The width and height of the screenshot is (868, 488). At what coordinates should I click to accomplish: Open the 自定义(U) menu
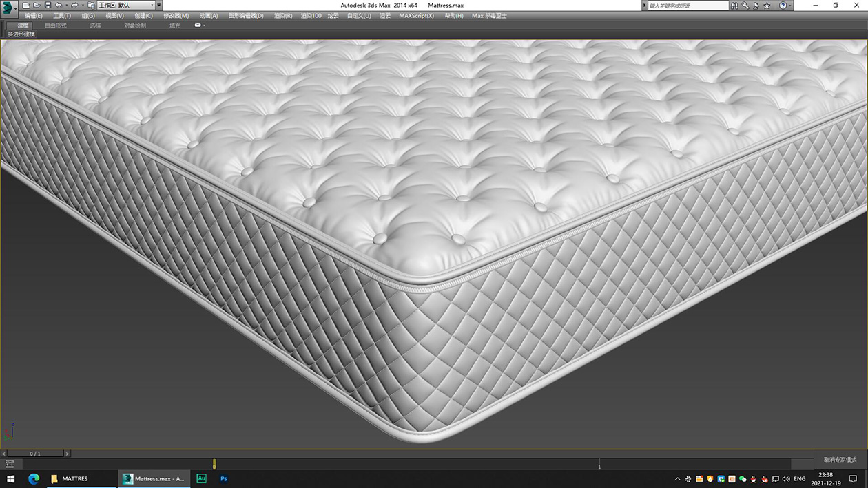pyautogui.click(x=359, y=16)
